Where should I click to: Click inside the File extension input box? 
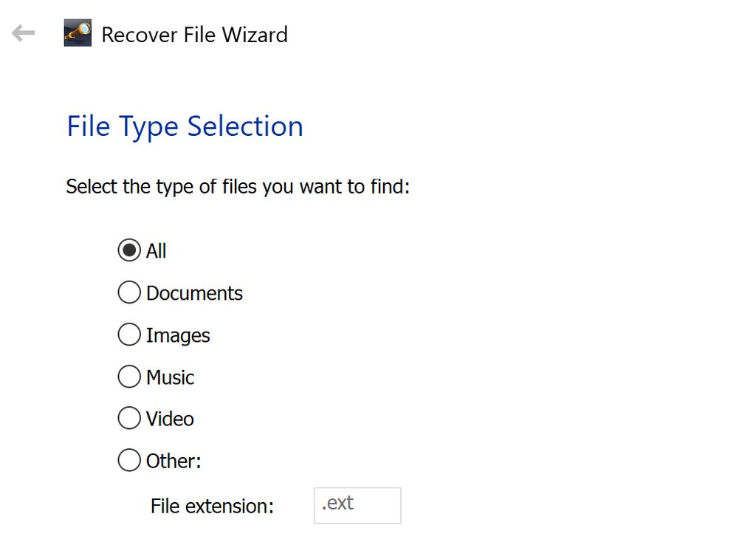click(357, 505)
